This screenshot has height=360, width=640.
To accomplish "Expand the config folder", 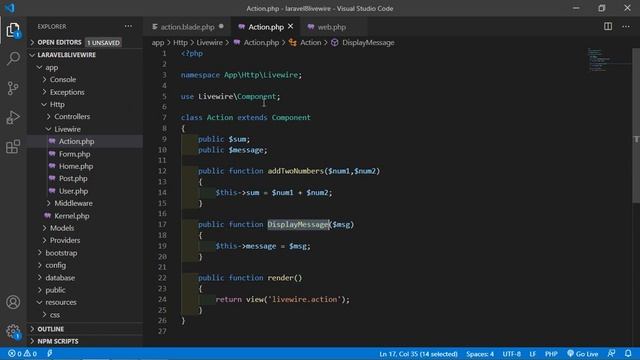I will (56, 265).
